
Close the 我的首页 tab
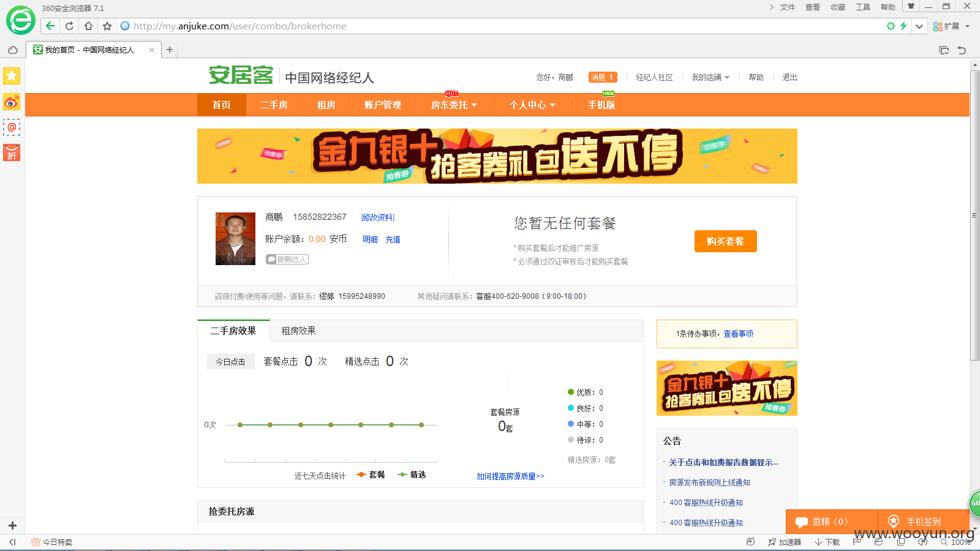[152, 50]
